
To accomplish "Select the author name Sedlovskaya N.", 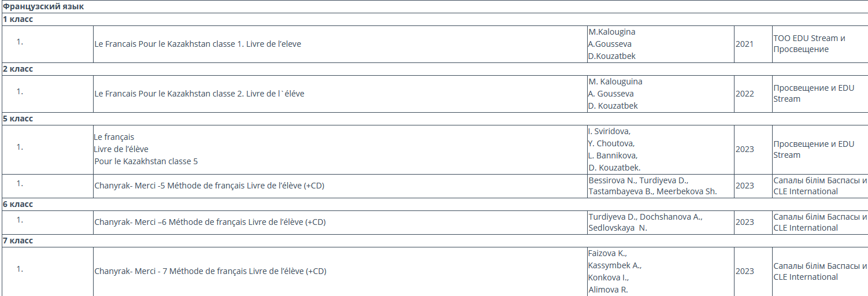I will point(618,228).
